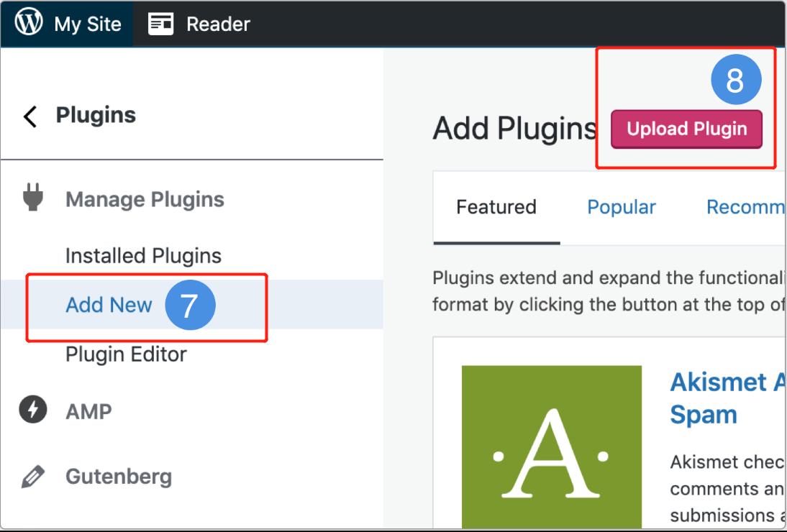Open Reader from the top bar
Viewport: 787px width, 532px height.
(218, 24)
